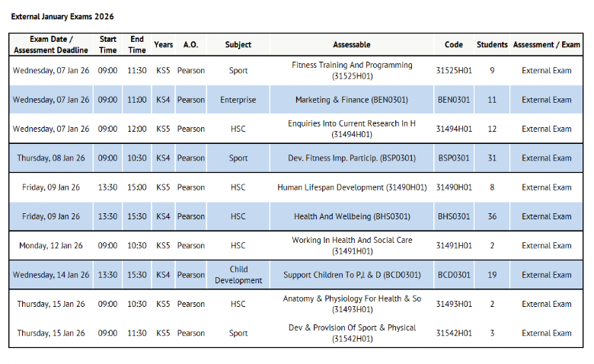Select the code cell 'BHS0301'
The width and height of the screenshot is (594, 364).
pos(454,217)
